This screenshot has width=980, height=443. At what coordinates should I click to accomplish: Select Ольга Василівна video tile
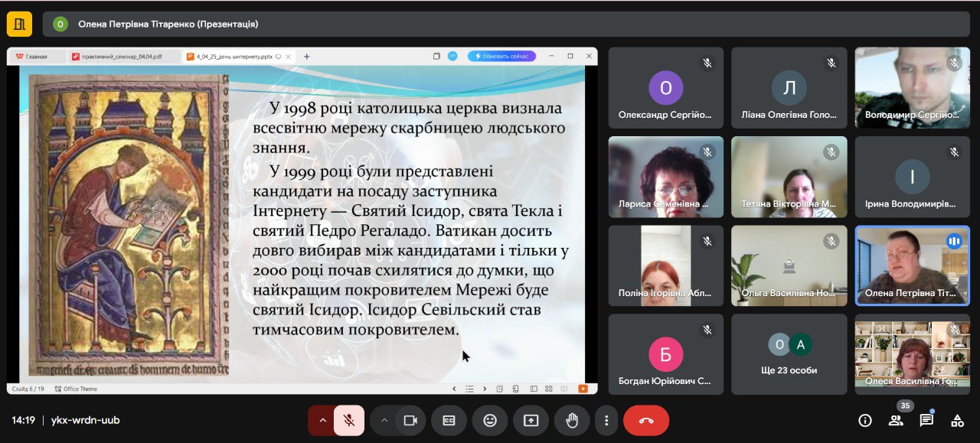coord(789,265)
